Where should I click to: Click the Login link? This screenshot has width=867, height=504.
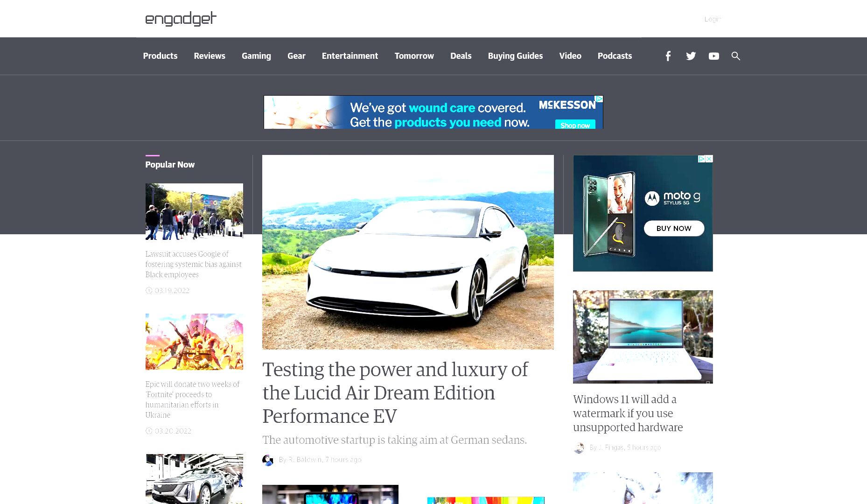tap(713, 19)
